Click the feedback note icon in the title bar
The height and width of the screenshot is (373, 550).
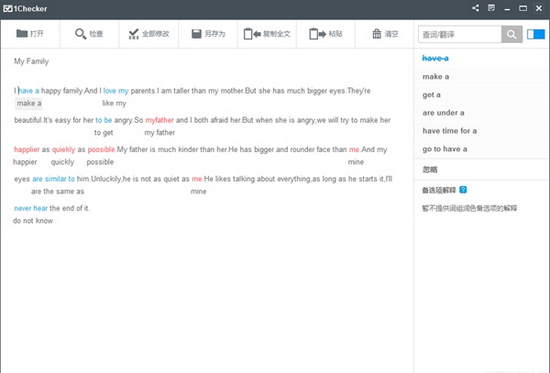pos(491,8)
